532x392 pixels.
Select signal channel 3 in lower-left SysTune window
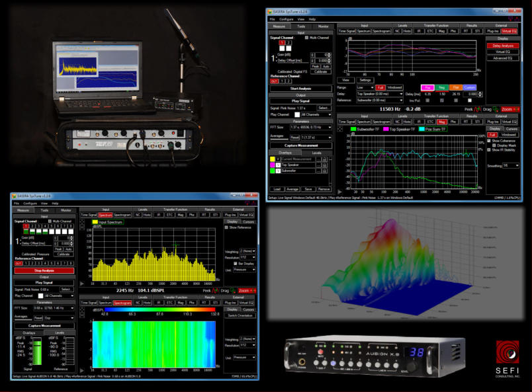pyautogui.click(x=38, y=226)
